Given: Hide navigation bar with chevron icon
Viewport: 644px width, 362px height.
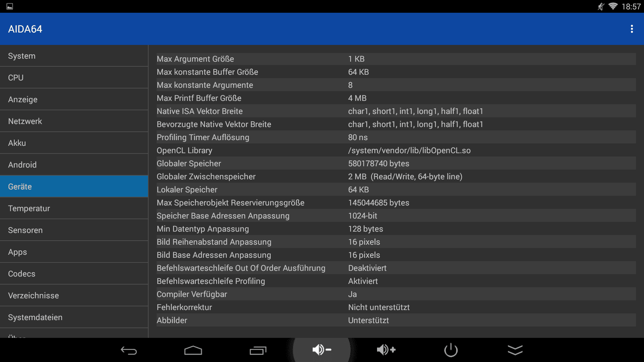Looking at the screenshot, I should point(515,350).
